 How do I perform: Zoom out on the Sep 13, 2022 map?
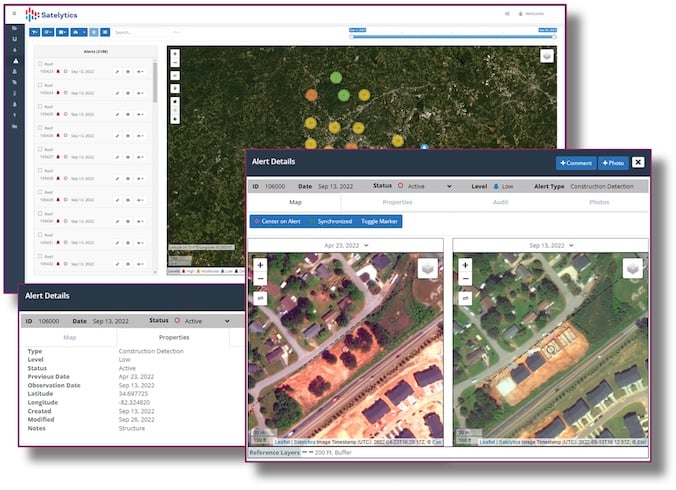[465, 279]
